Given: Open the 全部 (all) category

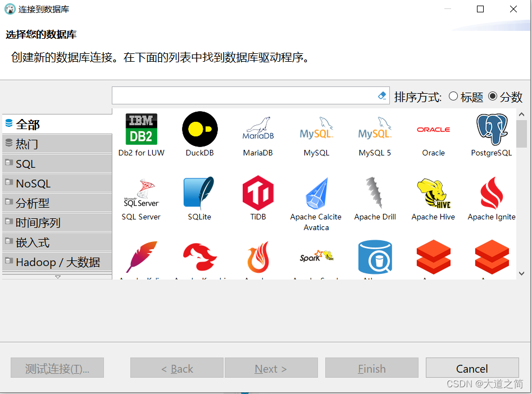Looking at the screenshot, I should click(57, 125).
